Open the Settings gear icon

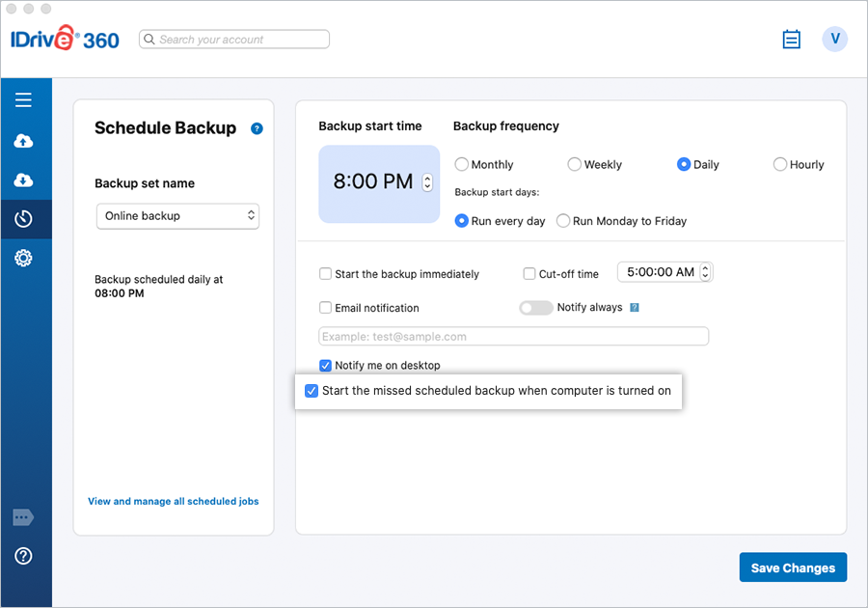coord(23,258)
